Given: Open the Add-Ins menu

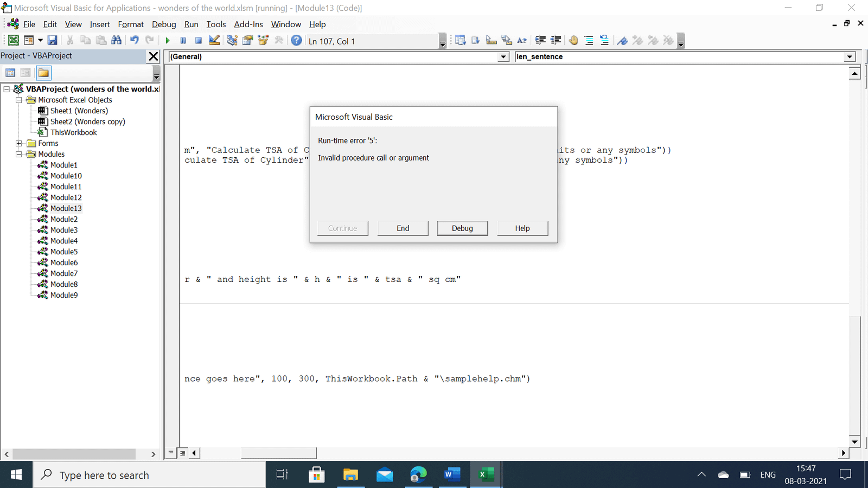Looking at the screenshot, I should (x=248, y=24).
